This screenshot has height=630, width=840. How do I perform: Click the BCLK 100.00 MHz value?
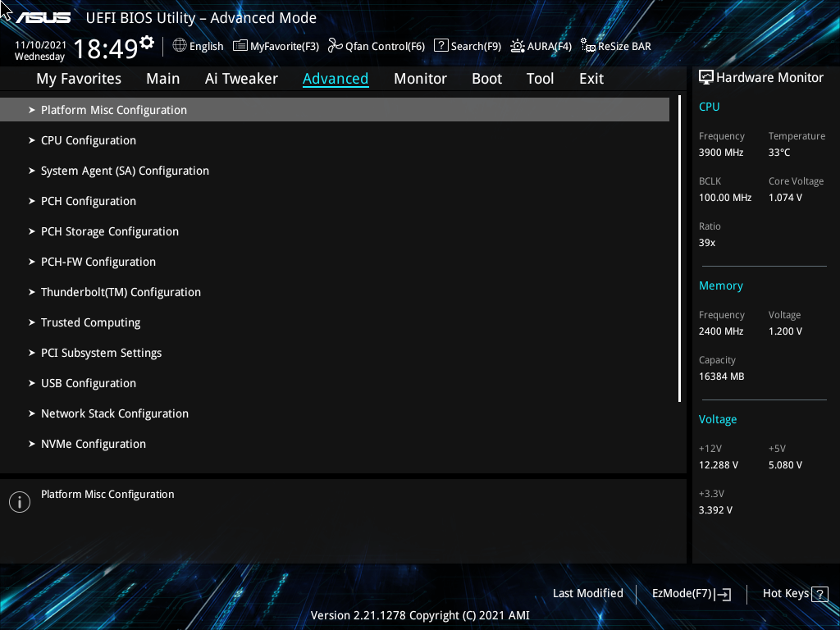(x=725, y=198)
